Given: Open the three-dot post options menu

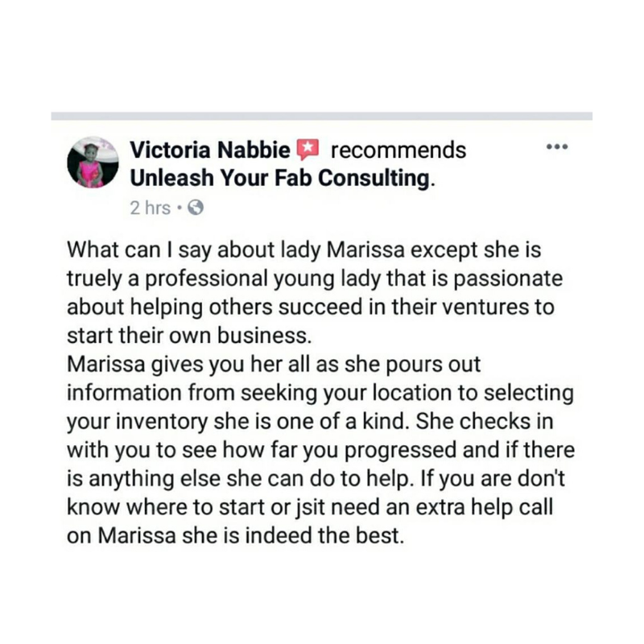Looking at the screenshot, I should (557, 147).
